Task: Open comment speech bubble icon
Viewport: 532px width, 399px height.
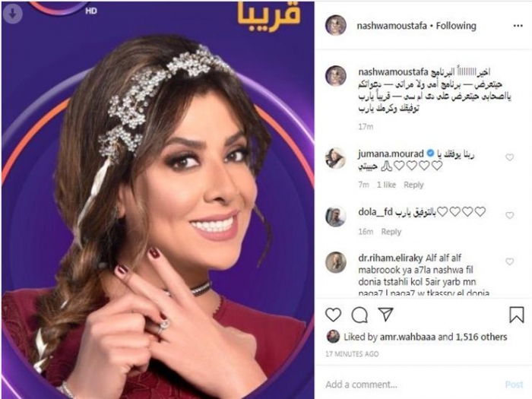Action: pos(359,315)
